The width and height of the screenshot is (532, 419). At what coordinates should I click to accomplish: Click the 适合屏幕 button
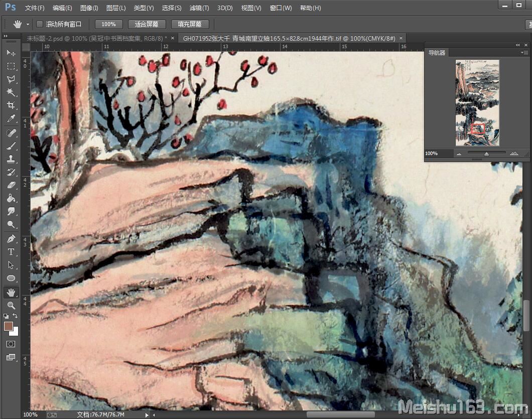(x=147, y=25)
